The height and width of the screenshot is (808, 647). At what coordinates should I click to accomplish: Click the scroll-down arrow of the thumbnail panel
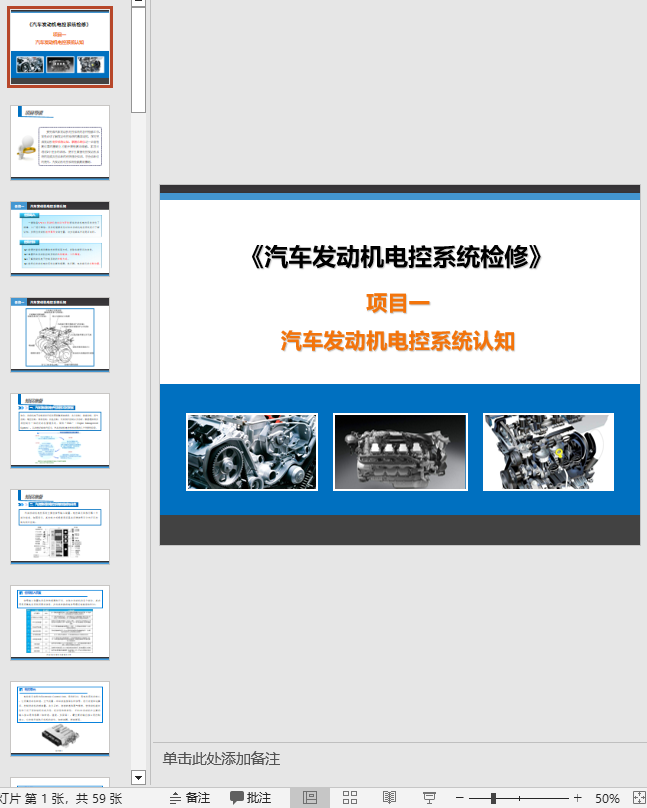(x=138, y=777)
